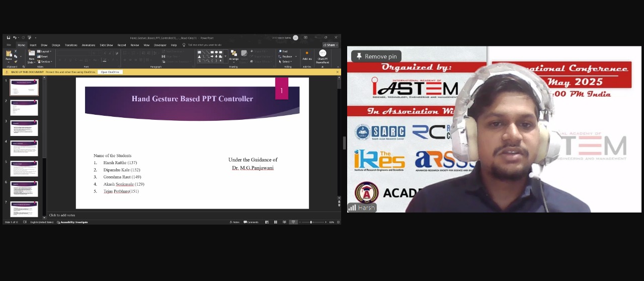The height and width of the screenshot is (281, 644).
Task: Switch to Reading View icon
Action: coord(284,222)
